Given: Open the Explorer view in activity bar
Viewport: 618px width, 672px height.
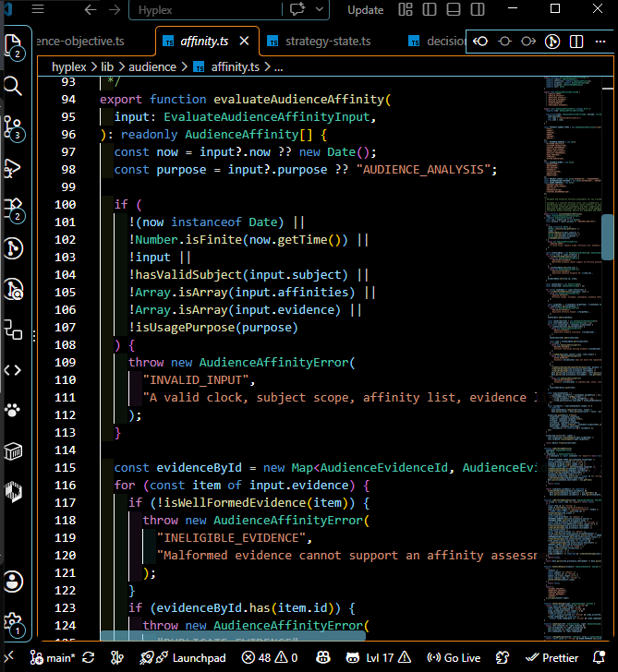Looking at the screenshot, I should pyautogui.click(x=14, y=46).
